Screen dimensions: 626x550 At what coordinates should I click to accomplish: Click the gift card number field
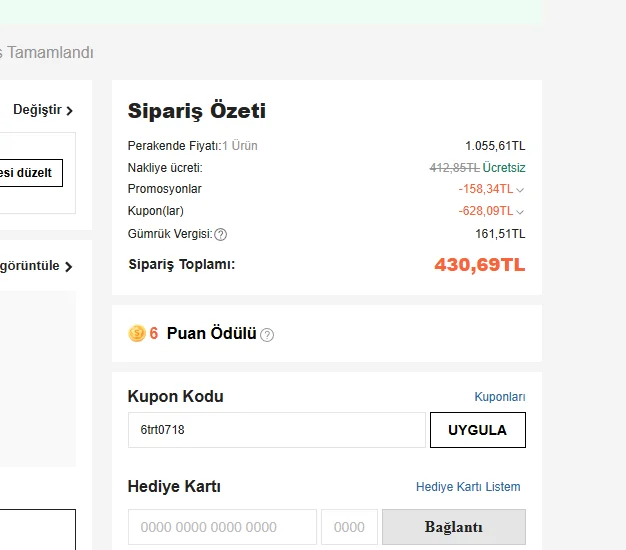tap(222, 527)
